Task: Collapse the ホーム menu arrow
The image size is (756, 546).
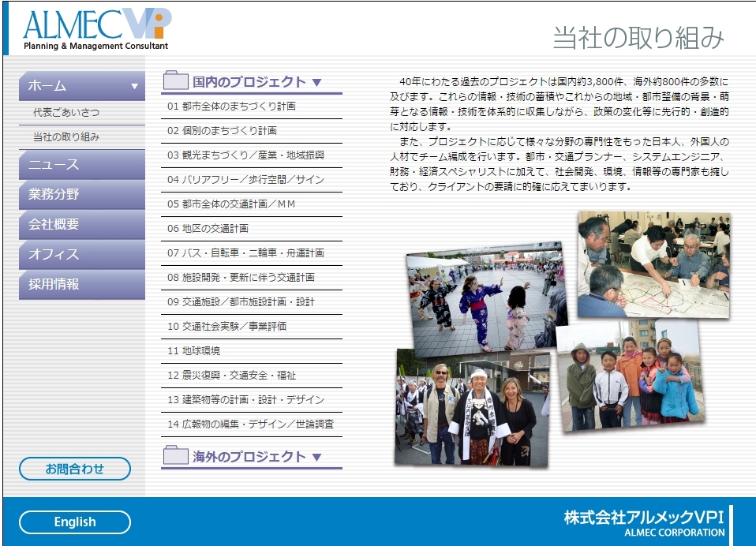Action: point(134,86)
